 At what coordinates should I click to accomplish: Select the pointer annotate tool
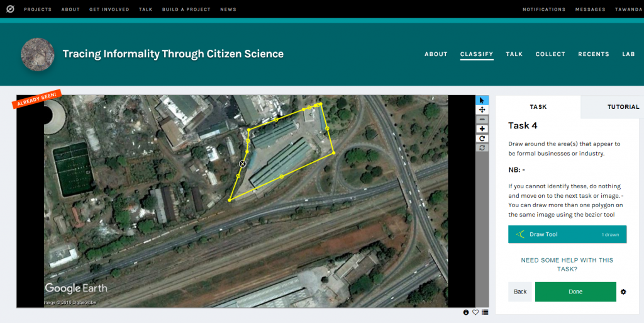click(482, 100)
